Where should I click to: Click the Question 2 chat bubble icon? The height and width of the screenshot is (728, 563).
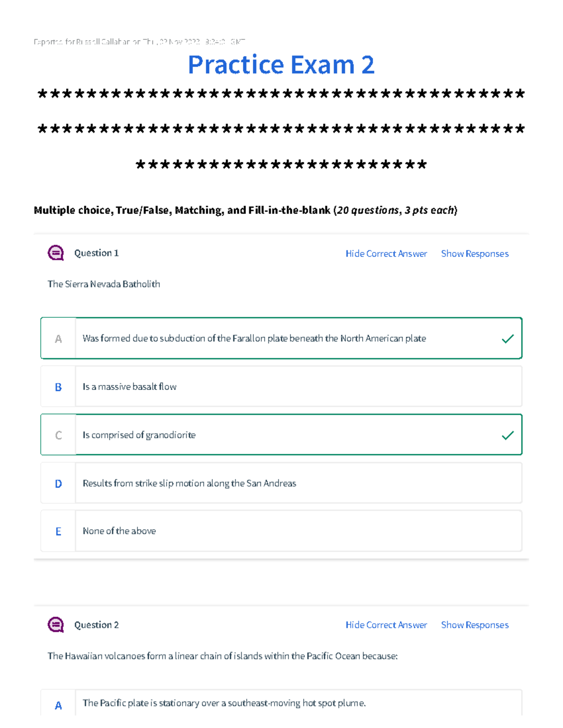click(x=56, y=625)
